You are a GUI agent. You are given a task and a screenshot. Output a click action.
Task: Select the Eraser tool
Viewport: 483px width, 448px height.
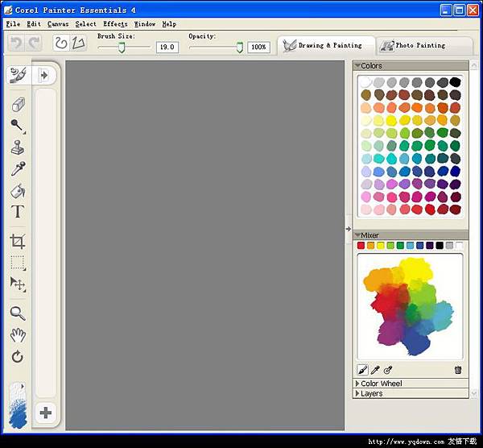tap(18, 104)
